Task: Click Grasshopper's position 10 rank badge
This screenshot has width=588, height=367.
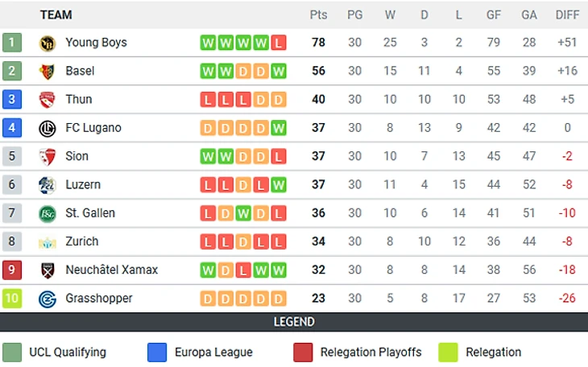Action: point(12,299)
